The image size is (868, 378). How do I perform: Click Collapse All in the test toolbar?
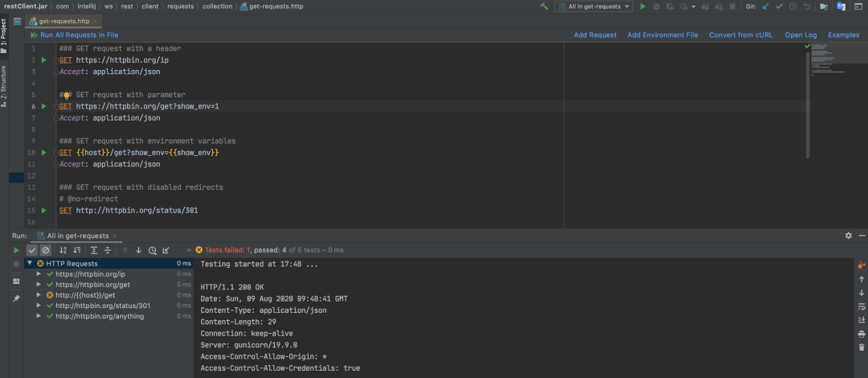(x=108, y=250)
